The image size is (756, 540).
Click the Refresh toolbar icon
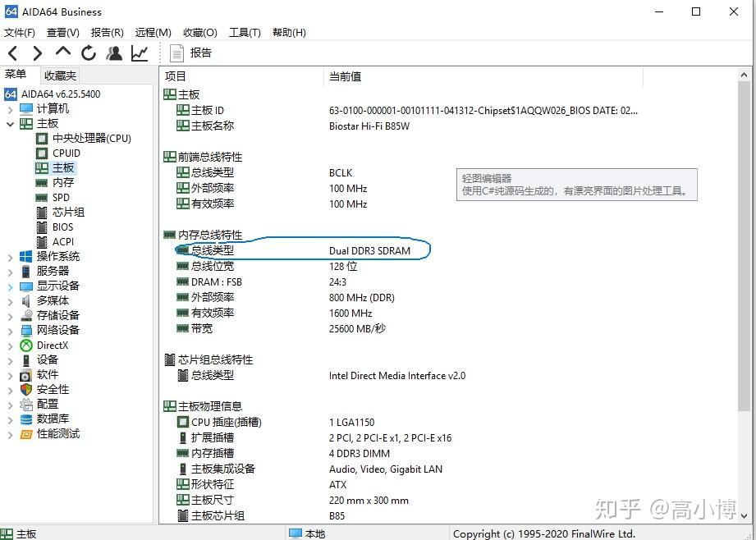click(x=89, y=53)
